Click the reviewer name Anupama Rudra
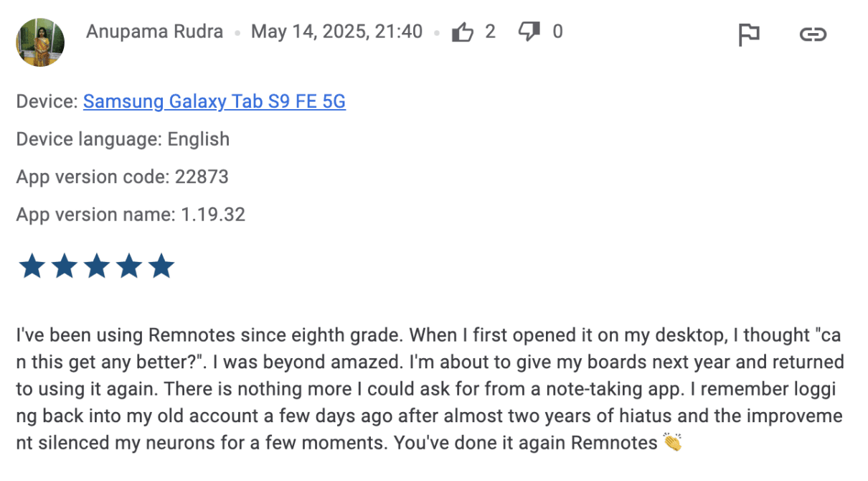 click(x=154, y=32)
